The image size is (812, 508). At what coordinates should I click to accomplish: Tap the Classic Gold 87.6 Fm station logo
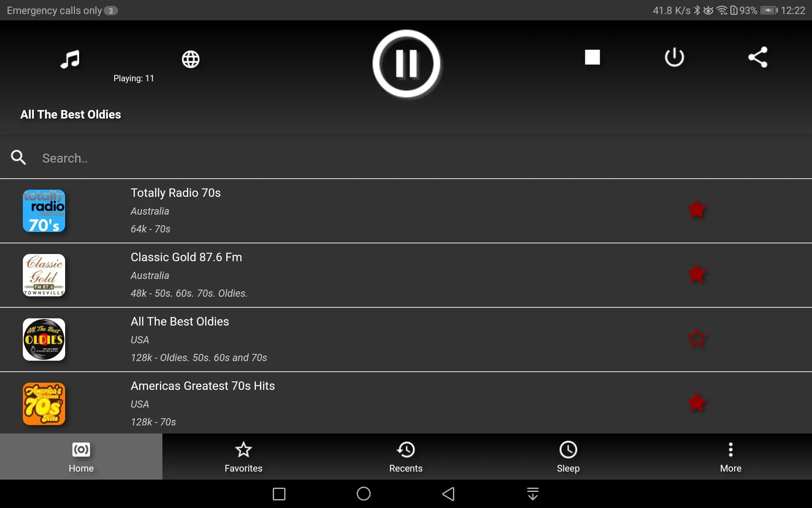(44, 274)
